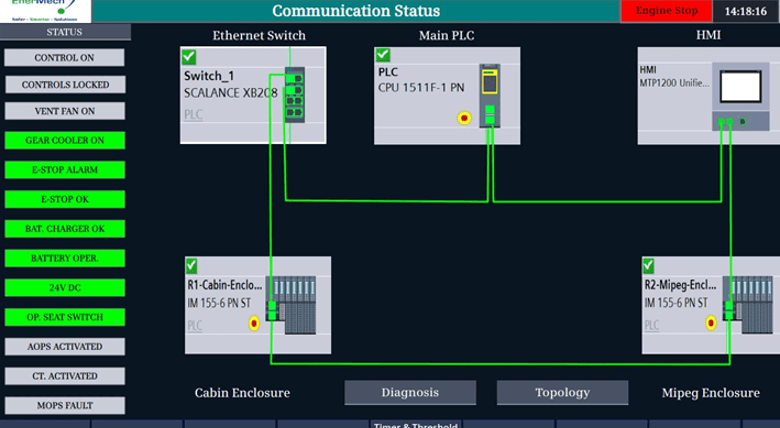The width and height of the screenshot is (780, 428).
Task: Select the GEAR COOLER ON indicator
Action: [64, 140]
